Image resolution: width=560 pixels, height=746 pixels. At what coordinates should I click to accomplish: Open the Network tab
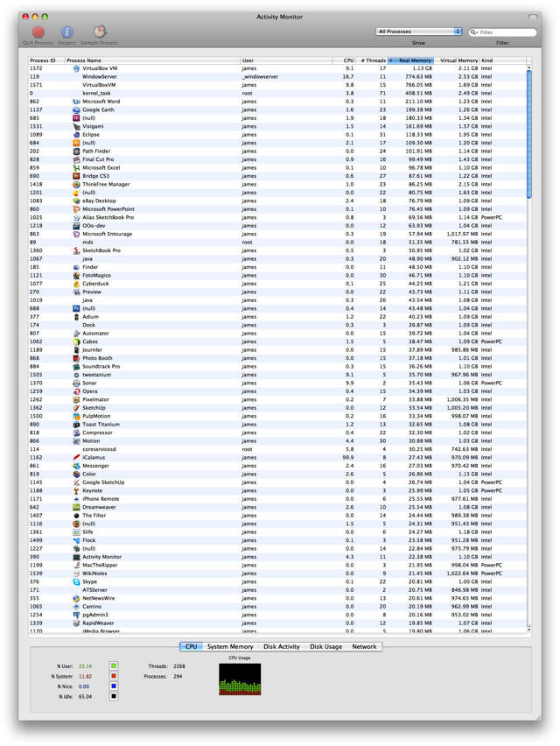pyautogui.click(x=364, y=647)
